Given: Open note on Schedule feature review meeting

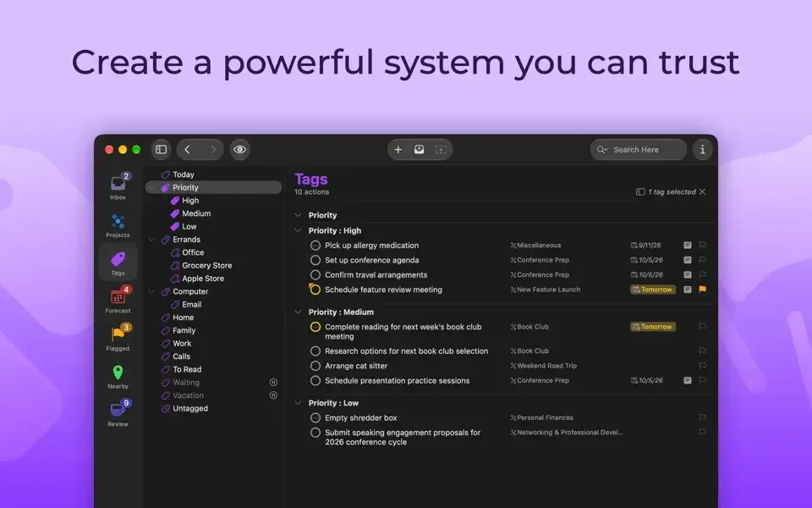Looking at the screenshot, I should coord(687,290).
